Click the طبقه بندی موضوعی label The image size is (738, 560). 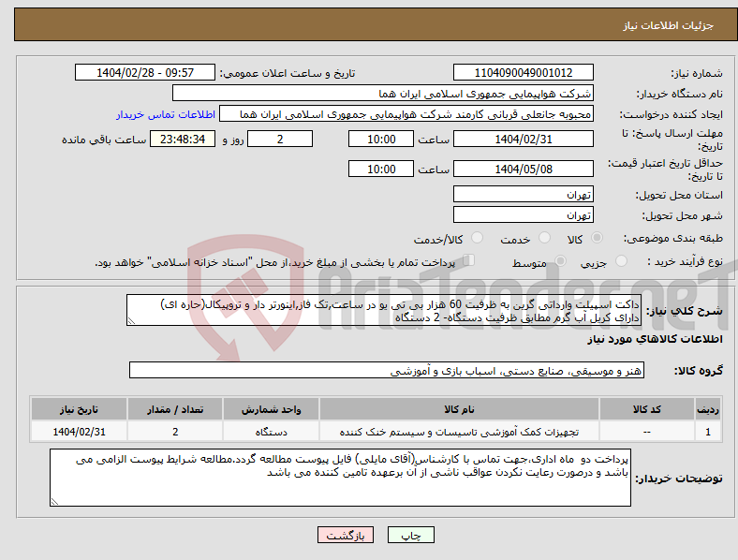pos(673,238)
